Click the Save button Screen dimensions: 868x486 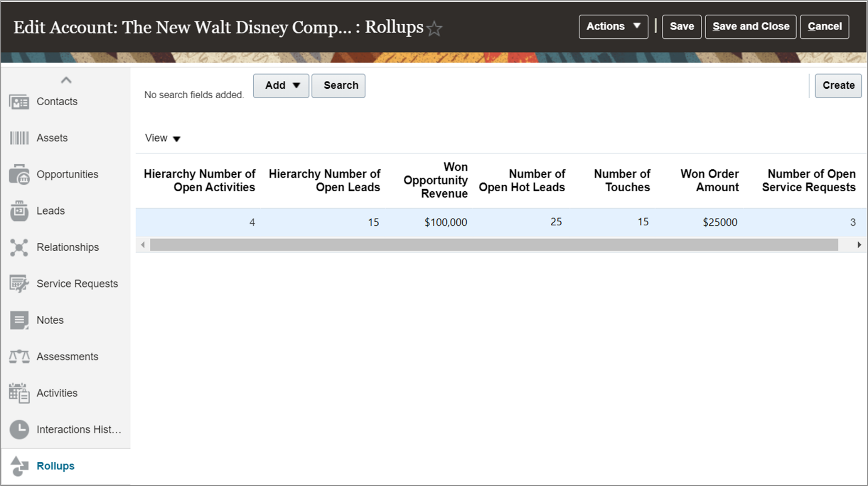pyautogui.click(x=681, y=26)
